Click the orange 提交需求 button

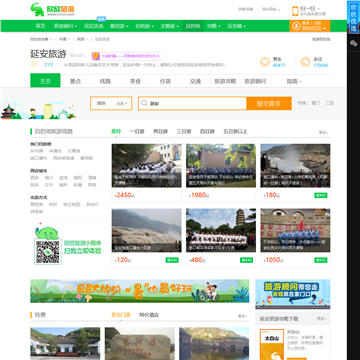pos(269,103)
